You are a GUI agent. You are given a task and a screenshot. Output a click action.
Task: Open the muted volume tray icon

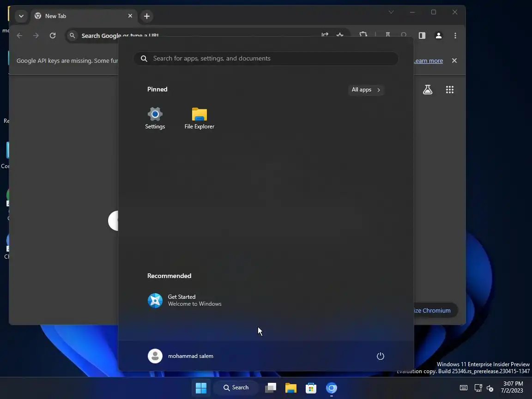[490, 388]
